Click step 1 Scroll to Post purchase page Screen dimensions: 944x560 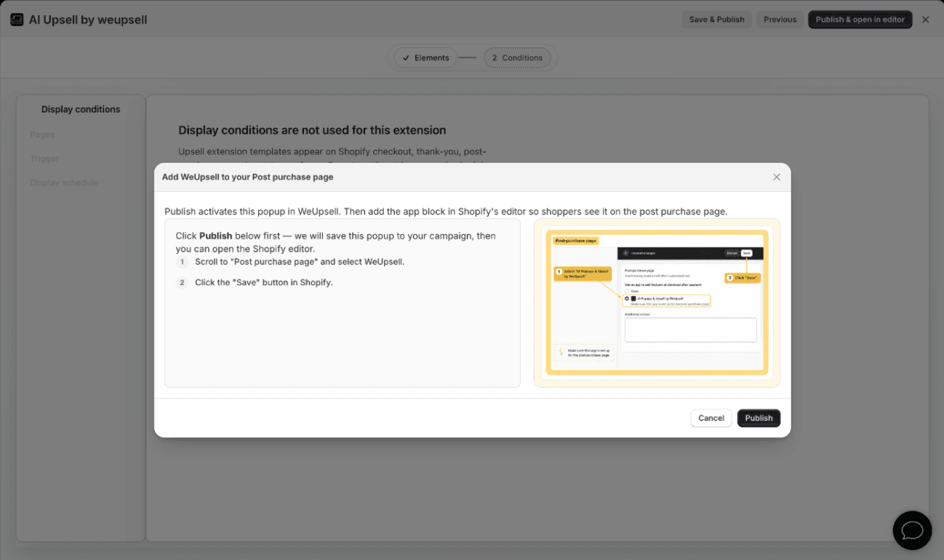(x=300, y=262)
